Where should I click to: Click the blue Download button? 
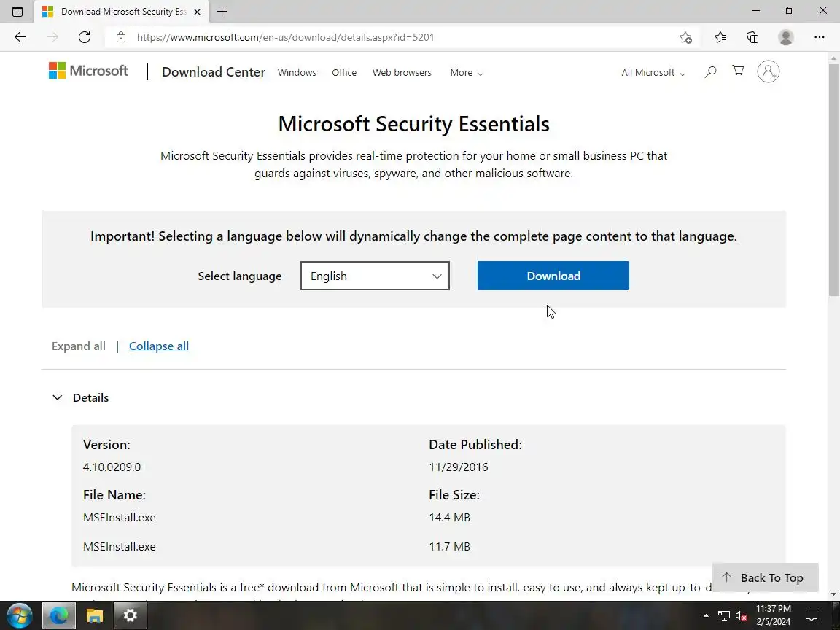click(553, 276)
